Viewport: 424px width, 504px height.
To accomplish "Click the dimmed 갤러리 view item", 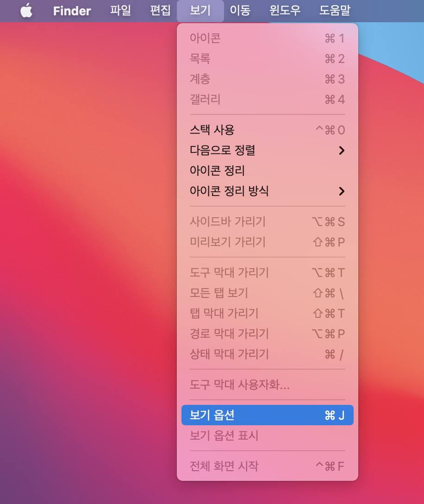I will [x=267, y=99].
